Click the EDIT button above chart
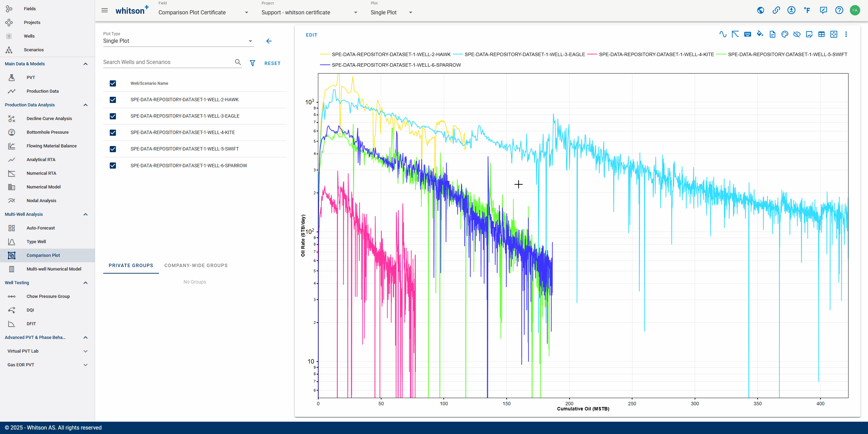 311,35
